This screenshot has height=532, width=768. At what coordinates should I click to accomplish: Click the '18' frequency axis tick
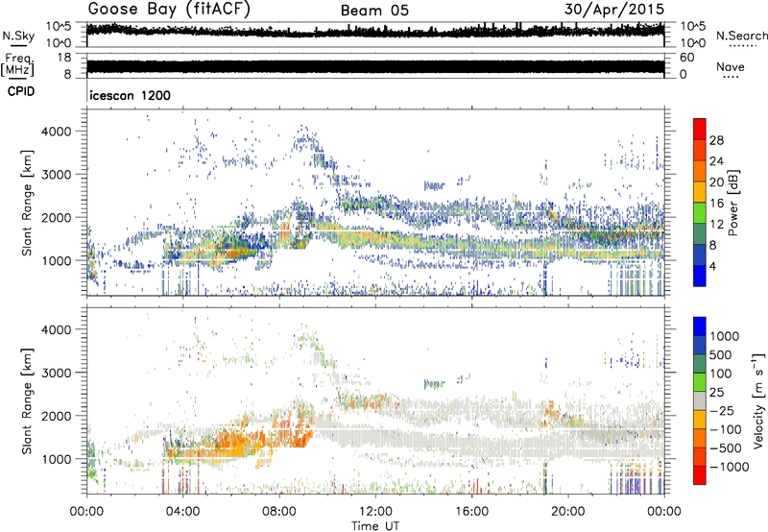[x=63, y=58]
